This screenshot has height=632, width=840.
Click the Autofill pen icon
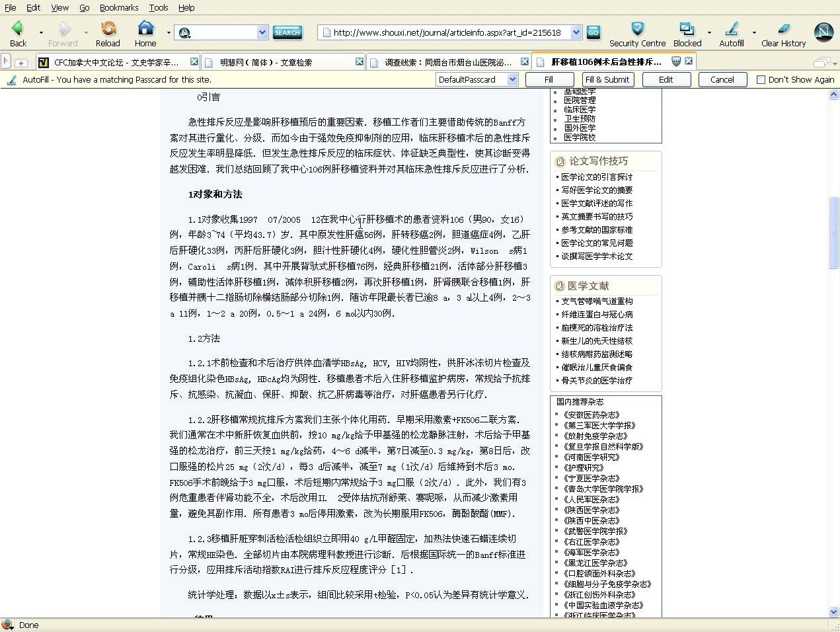coord(731,29)
